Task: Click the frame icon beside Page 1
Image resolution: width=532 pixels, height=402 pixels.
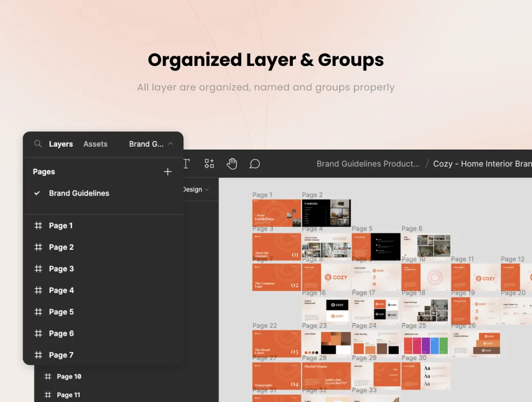Action: point(38,226)
